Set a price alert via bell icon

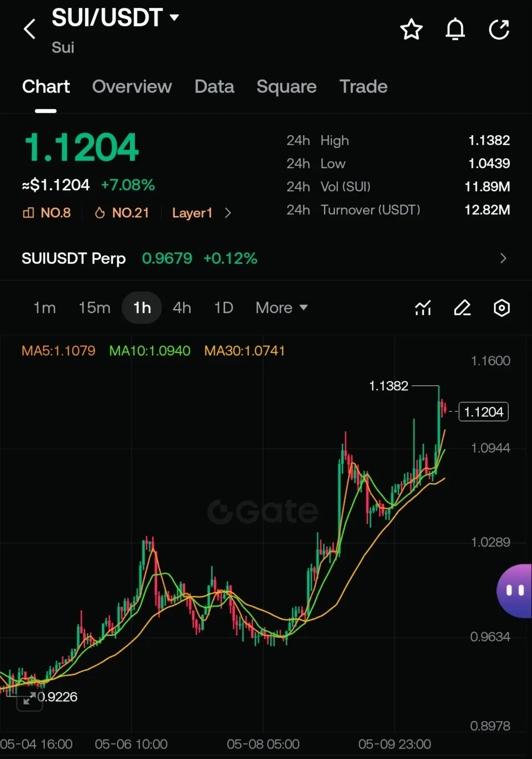click(455, 30)
